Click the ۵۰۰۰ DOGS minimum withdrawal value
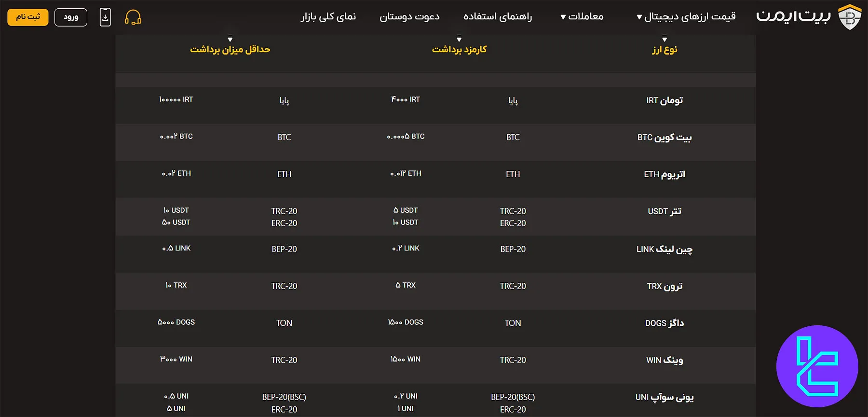 coord(176,322)
